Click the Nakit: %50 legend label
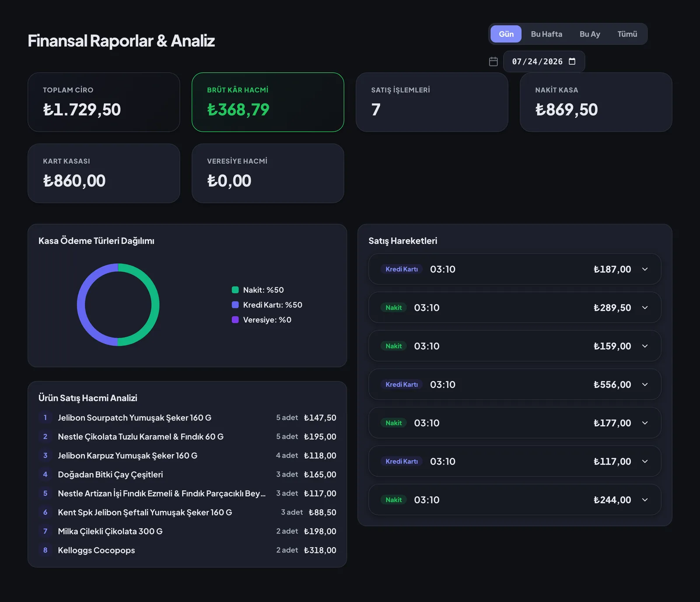The width and height of the screenshot is (700, 602). (x=263, y=290)
